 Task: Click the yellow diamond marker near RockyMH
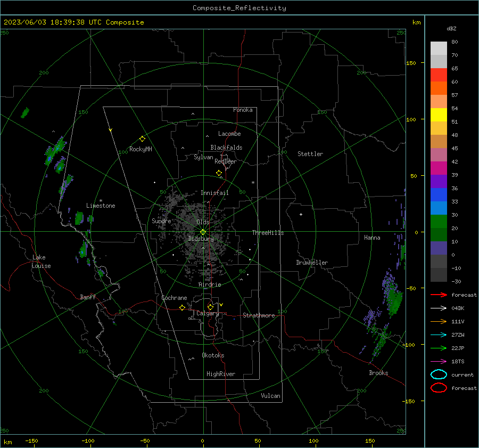142,139
